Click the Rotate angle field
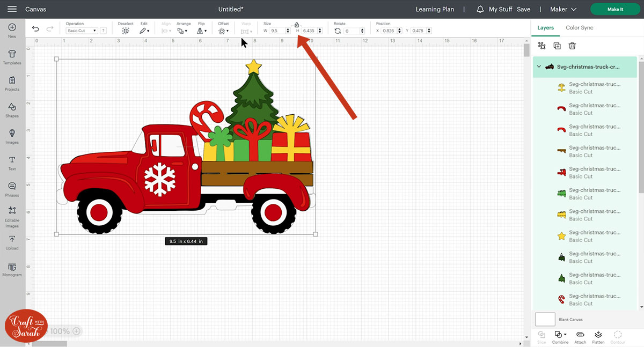Screen dimensions: 644x347 (352, 31)
